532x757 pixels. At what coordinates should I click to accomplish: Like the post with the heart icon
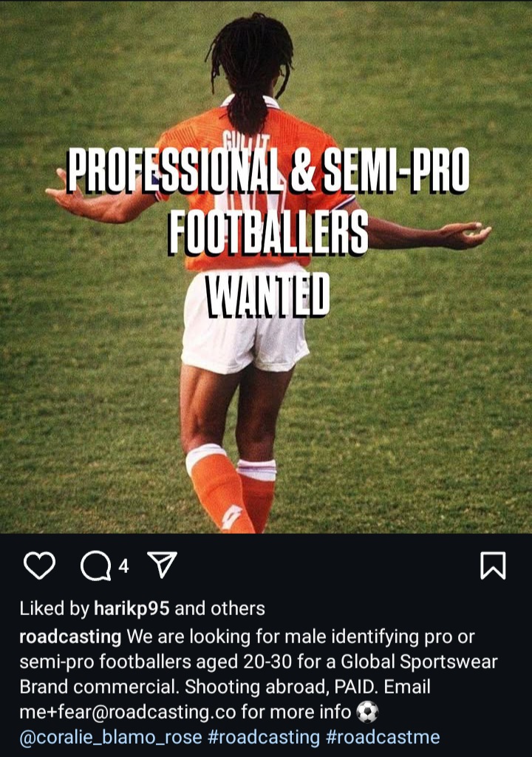pos(39,565)
